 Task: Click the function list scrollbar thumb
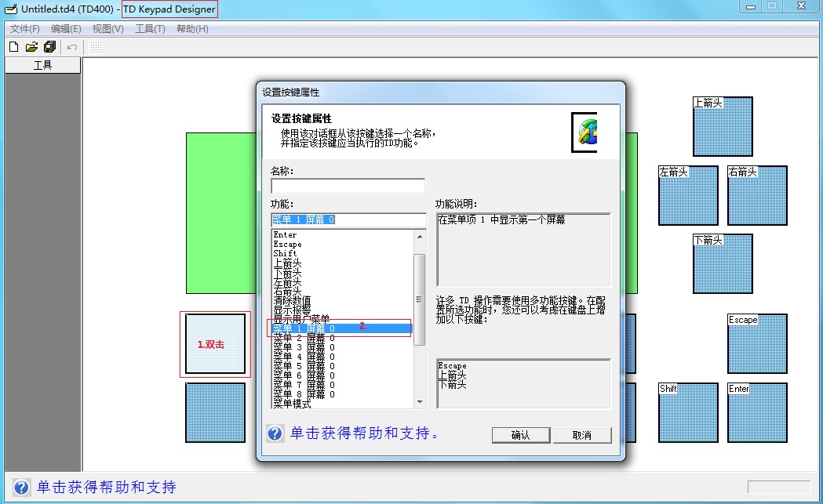(420, 299)
